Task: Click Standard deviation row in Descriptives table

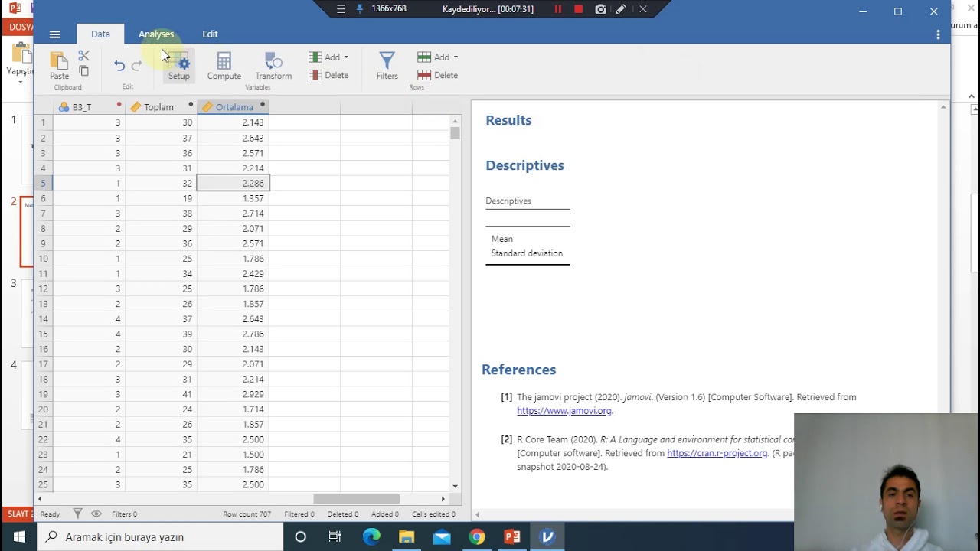Action: [527, 253]
